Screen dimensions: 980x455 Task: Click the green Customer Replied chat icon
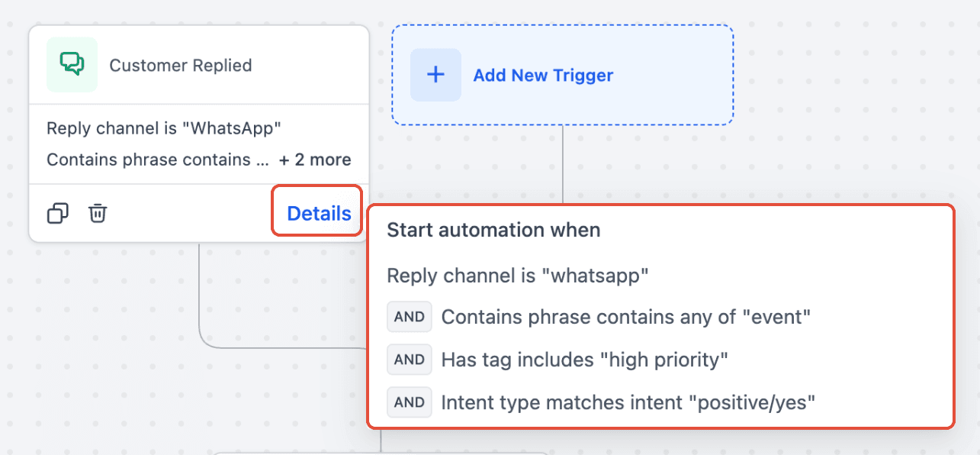coord(72,65)
